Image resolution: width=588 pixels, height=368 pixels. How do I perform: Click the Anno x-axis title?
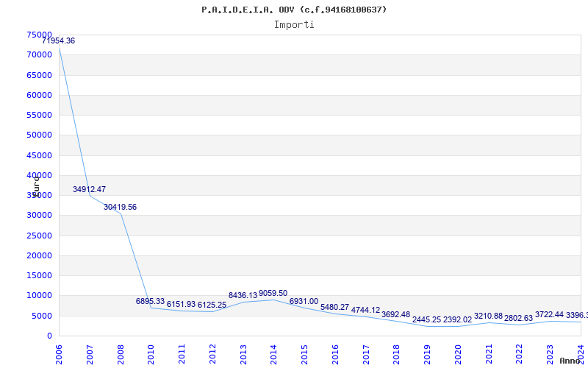pos(570,361)
